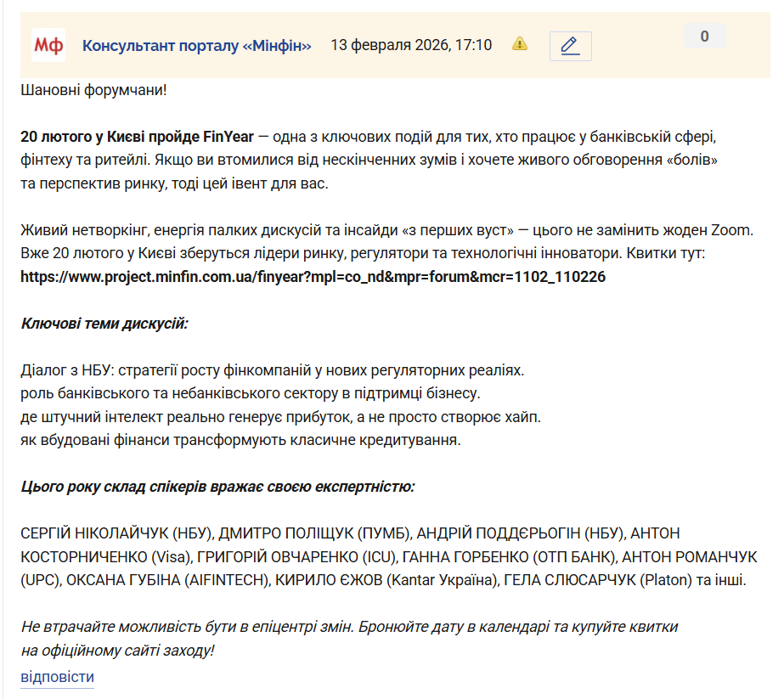The image size is (784, 699).
Task: Click the line about штучний інтелект
Action: [280, 417]
